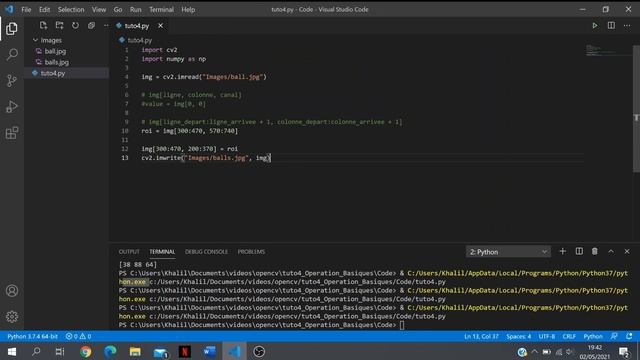Maximize the panel with chevron up
Image resolution: width=640 pixels, height=360 pixels.
pos(611,251)
